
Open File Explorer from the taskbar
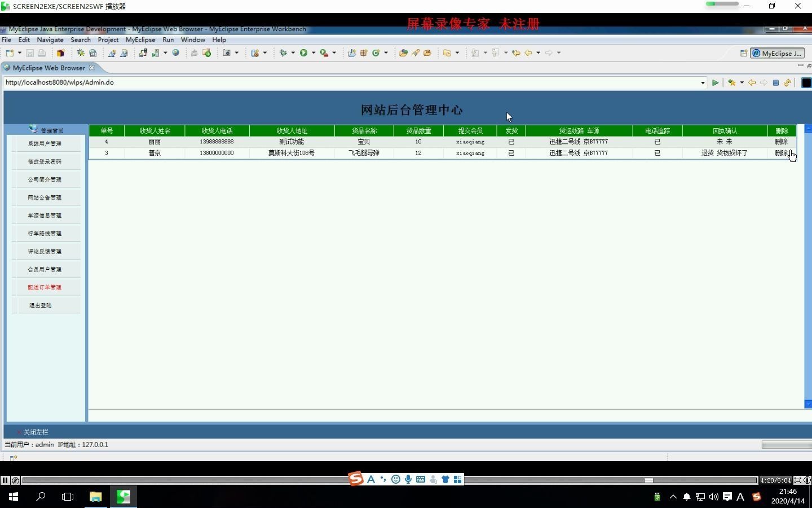click(95, 497)
